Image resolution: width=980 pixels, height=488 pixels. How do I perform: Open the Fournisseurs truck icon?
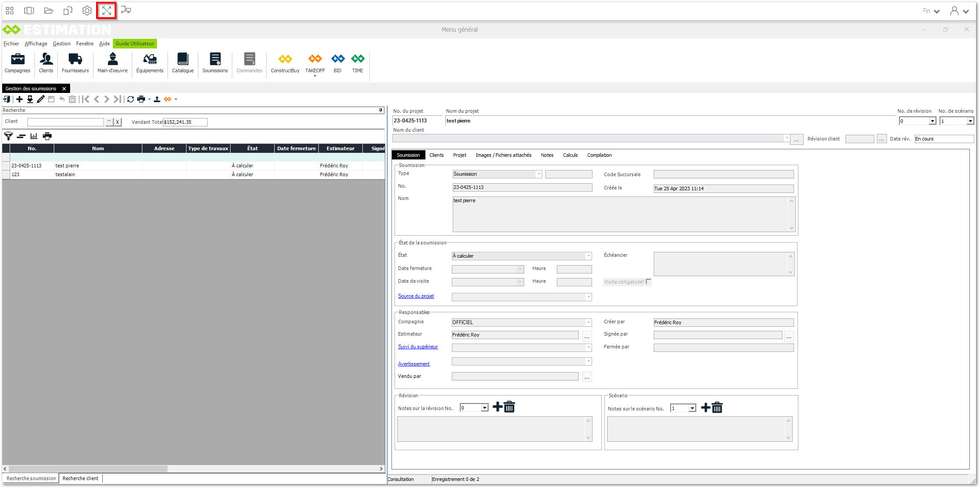(75, 62)
